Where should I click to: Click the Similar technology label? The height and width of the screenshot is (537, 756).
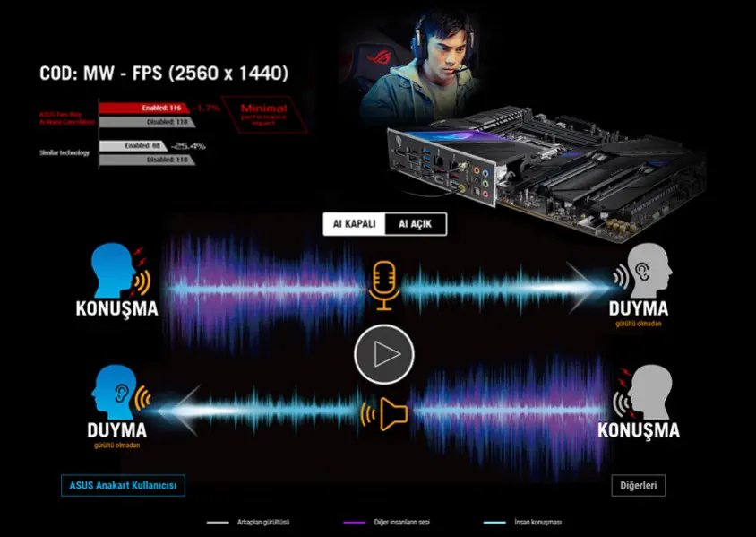64,153
